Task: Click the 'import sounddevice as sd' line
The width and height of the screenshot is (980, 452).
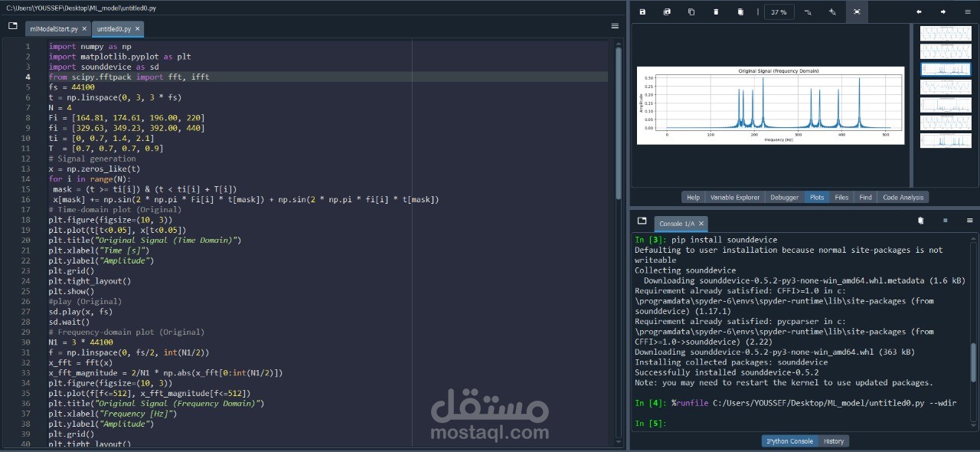Action: (x=104, y=67)
